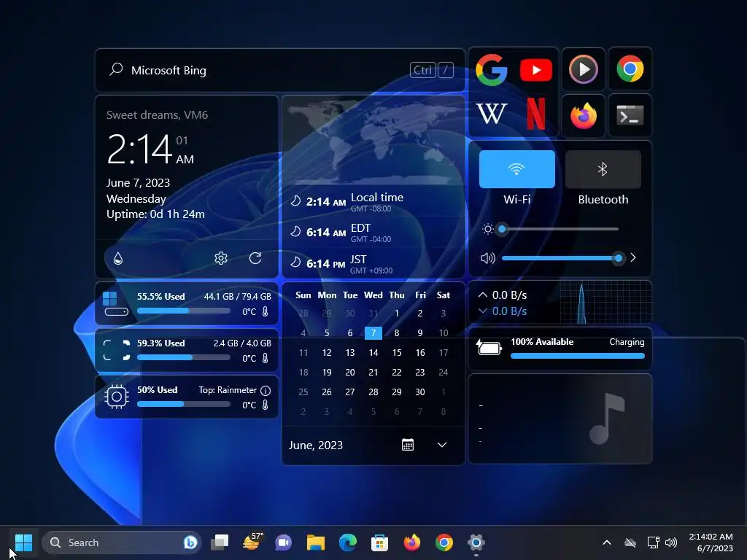Launch Chrome from the widget launcher
Image resolution: width=747 pixels, height=560 pixels.
pyautogui.click(x=630, y=69)
